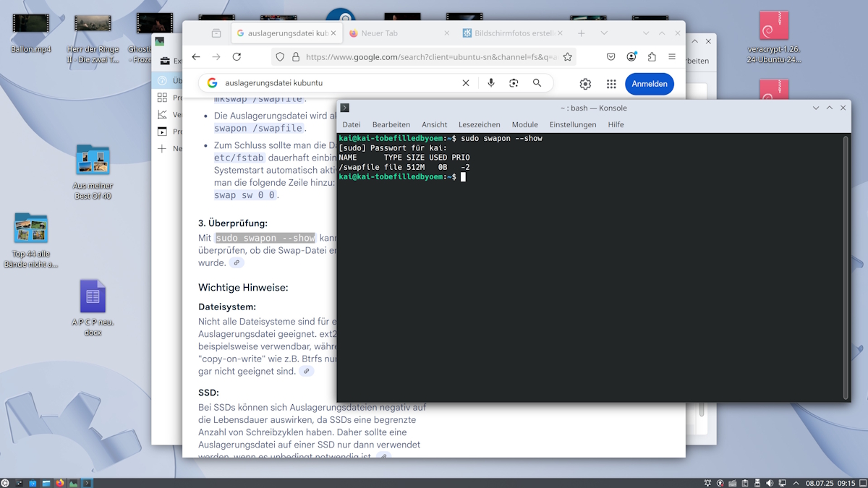Click the blue Anmelden button
The height and width of the screenshot is (488, 868).
649,84
